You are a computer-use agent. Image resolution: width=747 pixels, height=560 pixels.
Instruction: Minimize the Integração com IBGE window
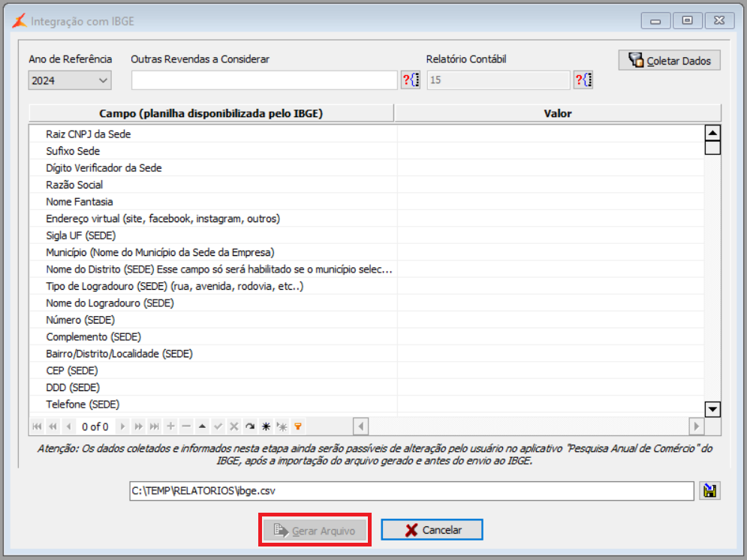[655, 20]
